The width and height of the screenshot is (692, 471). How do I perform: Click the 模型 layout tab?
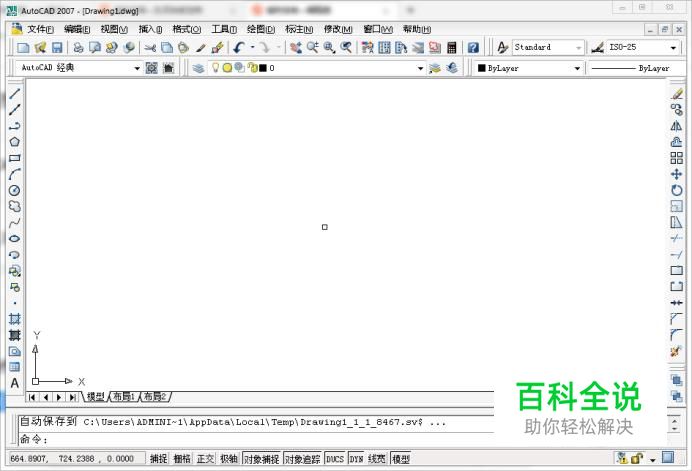tap(95, 396)
